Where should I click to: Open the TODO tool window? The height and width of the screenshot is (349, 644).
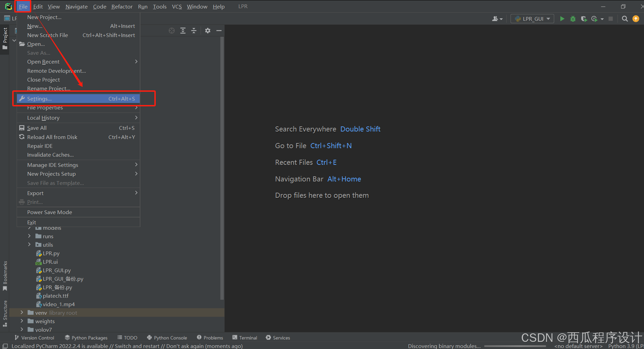point(128,337)
